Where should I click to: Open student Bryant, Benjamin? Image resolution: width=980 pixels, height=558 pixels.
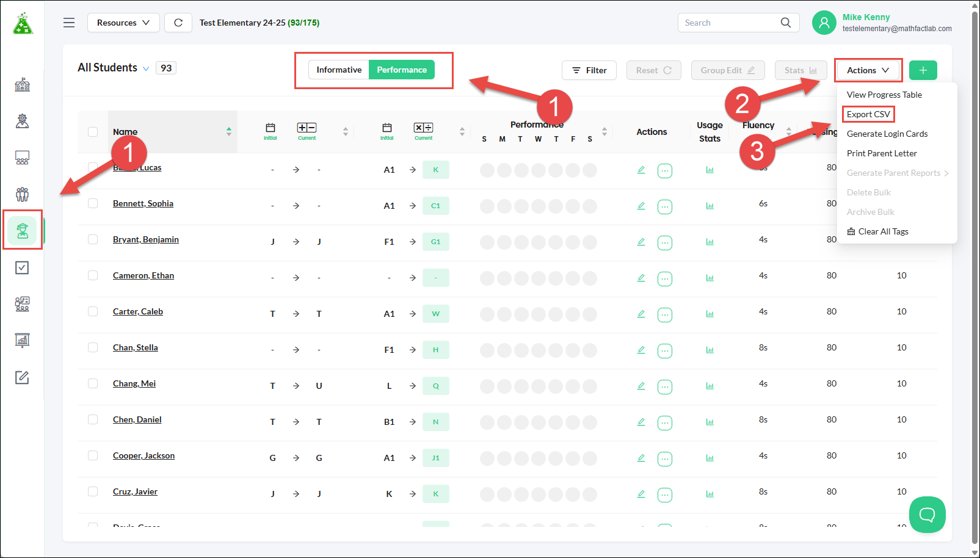tap(146, 239)
